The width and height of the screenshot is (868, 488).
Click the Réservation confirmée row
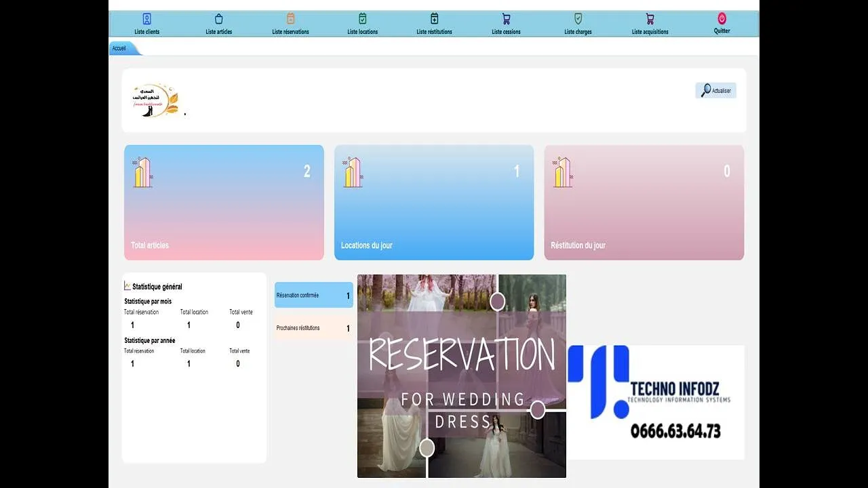point(313,296)
